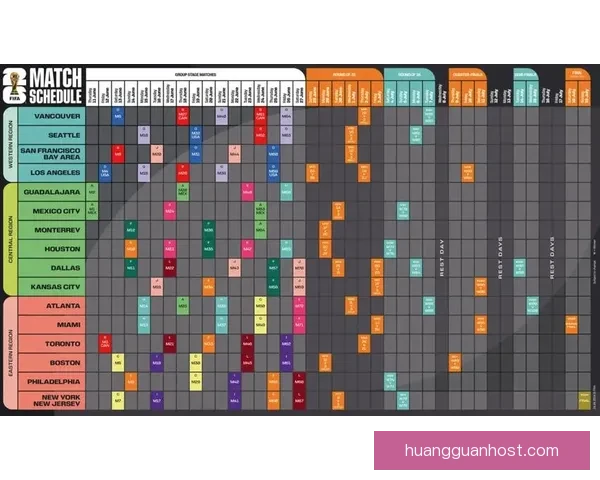
Task: Click the vertical REST DAY label
Action: pos(442,258)
